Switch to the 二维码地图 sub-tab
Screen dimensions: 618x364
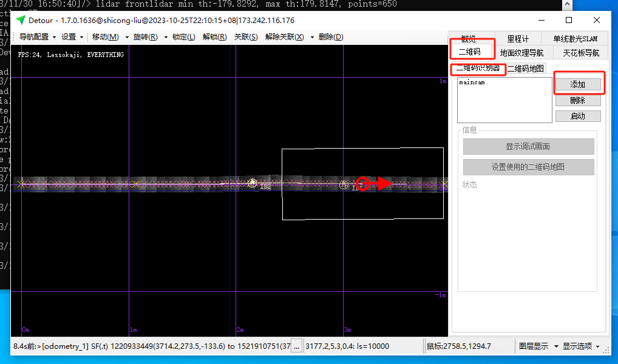[x=526, y=69]
